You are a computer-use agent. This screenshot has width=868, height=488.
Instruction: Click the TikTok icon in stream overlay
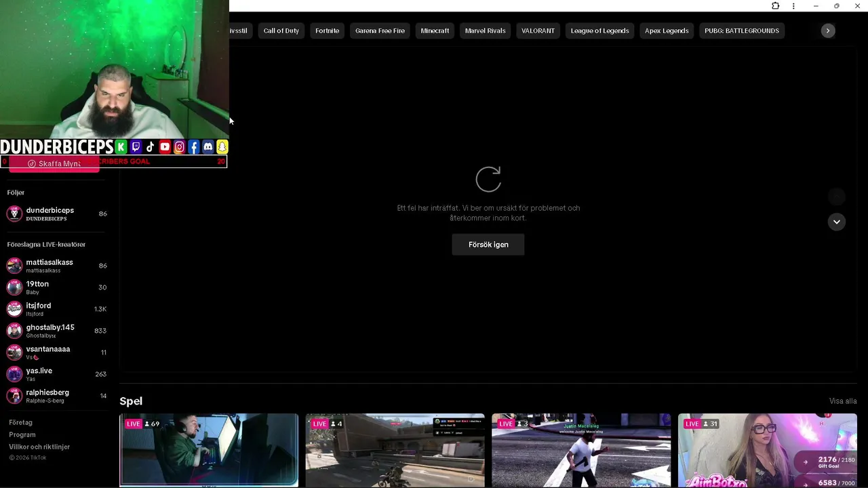(150, 147)
